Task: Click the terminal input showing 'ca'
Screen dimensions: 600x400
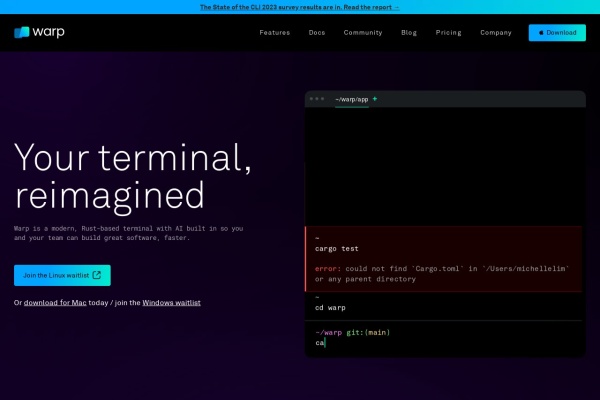Action: point(320,343)
